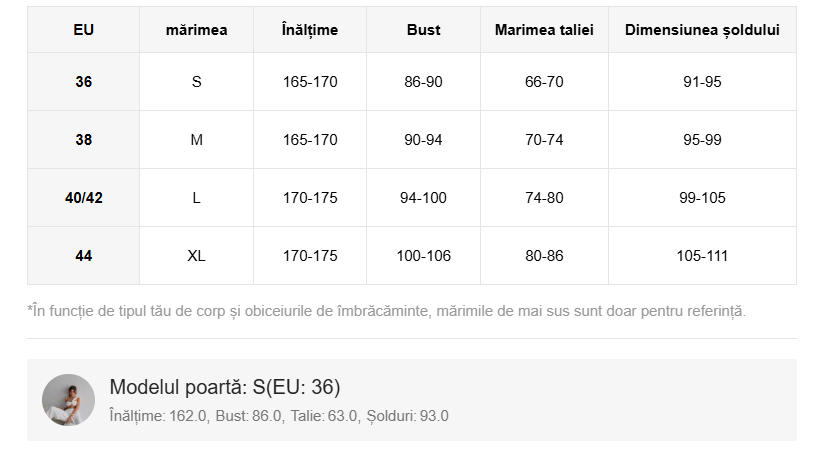Click the Marimea taliei column header

click(544, 30)
